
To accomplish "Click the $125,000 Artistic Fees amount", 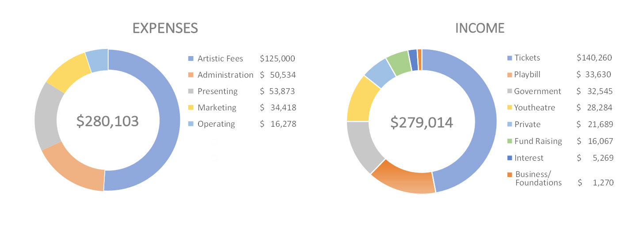I will coord(277,59).
